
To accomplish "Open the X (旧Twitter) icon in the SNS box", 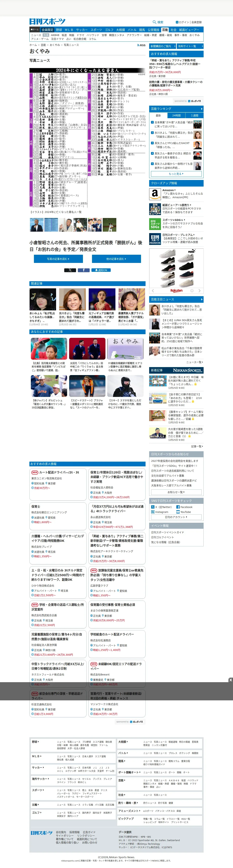I will 153,507.
